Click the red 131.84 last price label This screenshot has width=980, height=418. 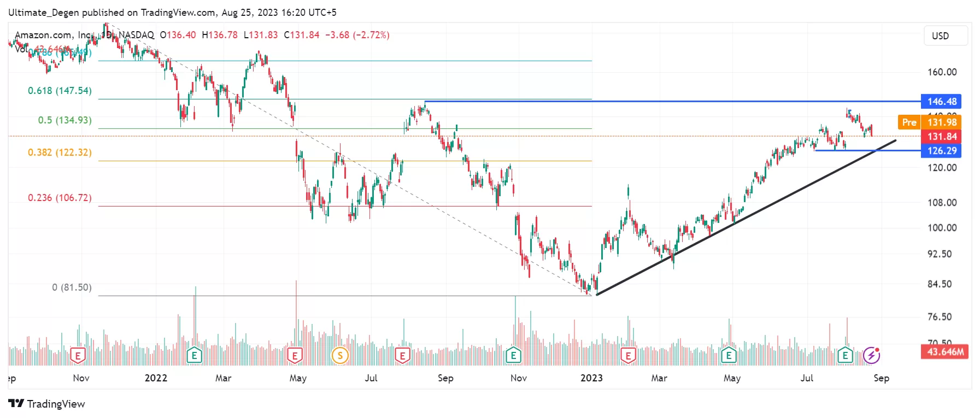coord(941,137)
